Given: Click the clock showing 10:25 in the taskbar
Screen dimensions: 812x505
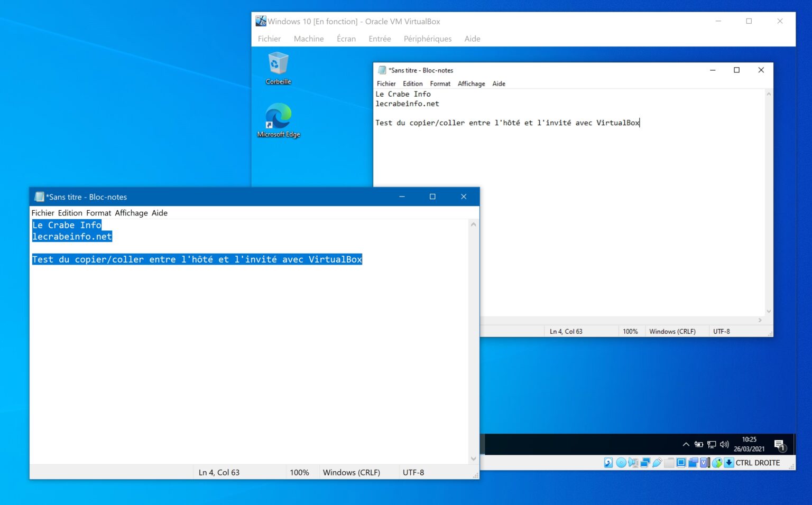Looking at the screenshot, I should 749,444.
